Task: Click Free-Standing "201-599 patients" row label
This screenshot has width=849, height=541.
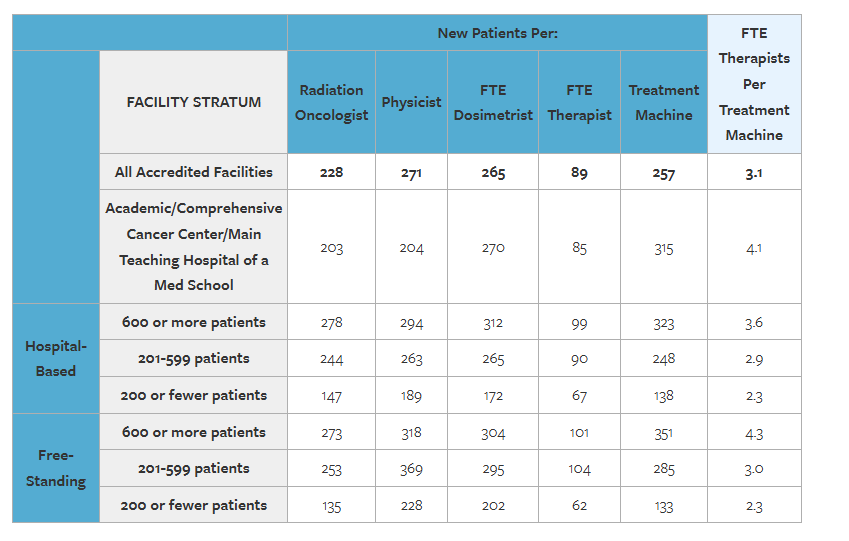Action: coord(193,468)
